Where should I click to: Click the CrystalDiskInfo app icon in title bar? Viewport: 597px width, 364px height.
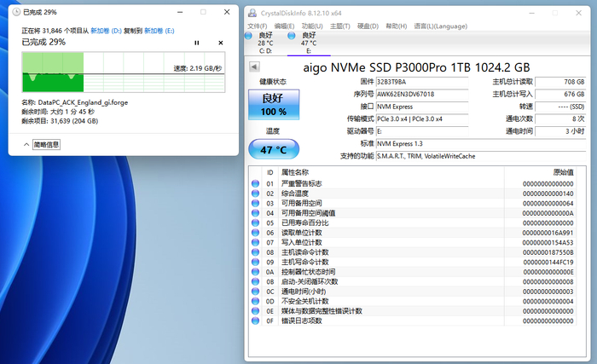[252, 13]
